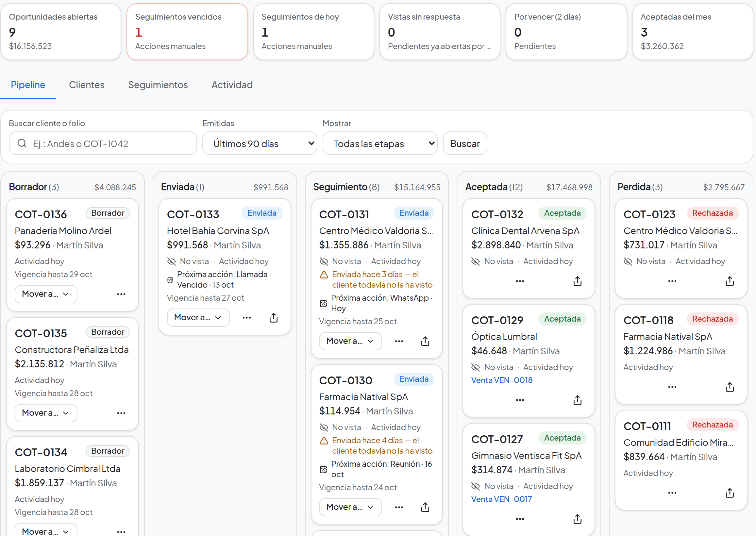Open three-dots menu on COT-0131 card
This screenshot has width=756, height=536.
pos(399,341)
